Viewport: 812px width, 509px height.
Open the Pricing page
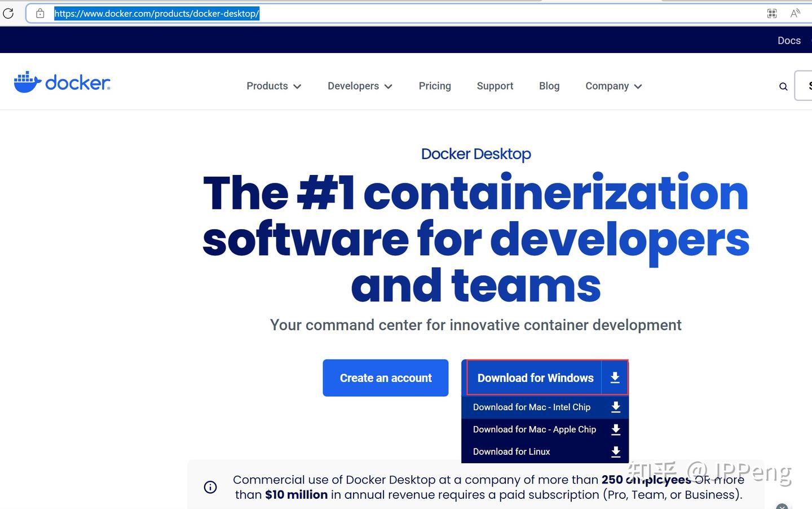(x=435, y=86)
